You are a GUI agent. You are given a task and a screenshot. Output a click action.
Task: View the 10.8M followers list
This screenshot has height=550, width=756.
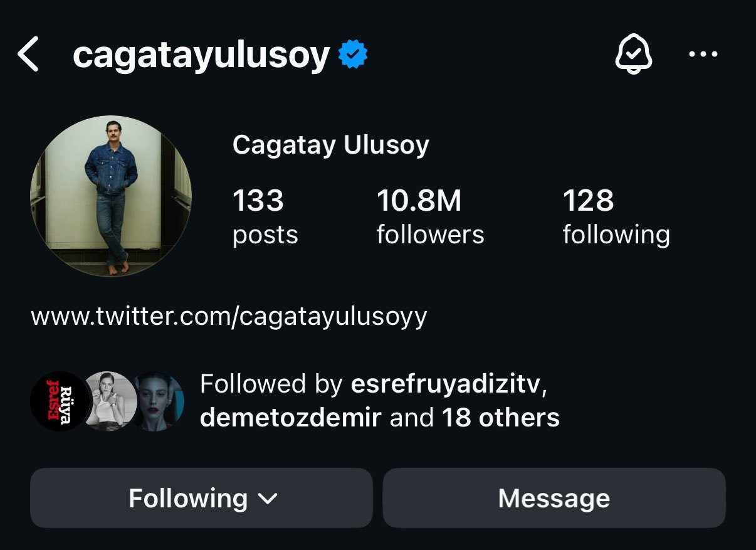click(430, 217)
